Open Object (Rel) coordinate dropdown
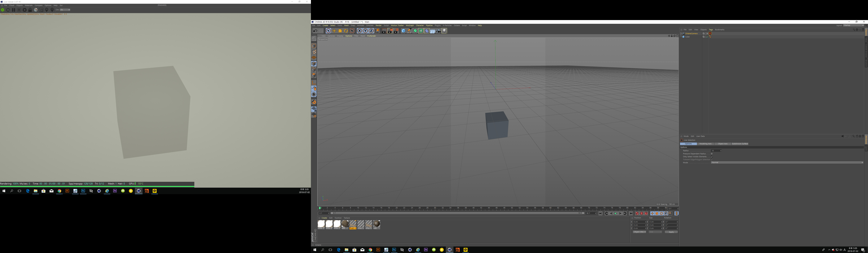 click(640, 232)
